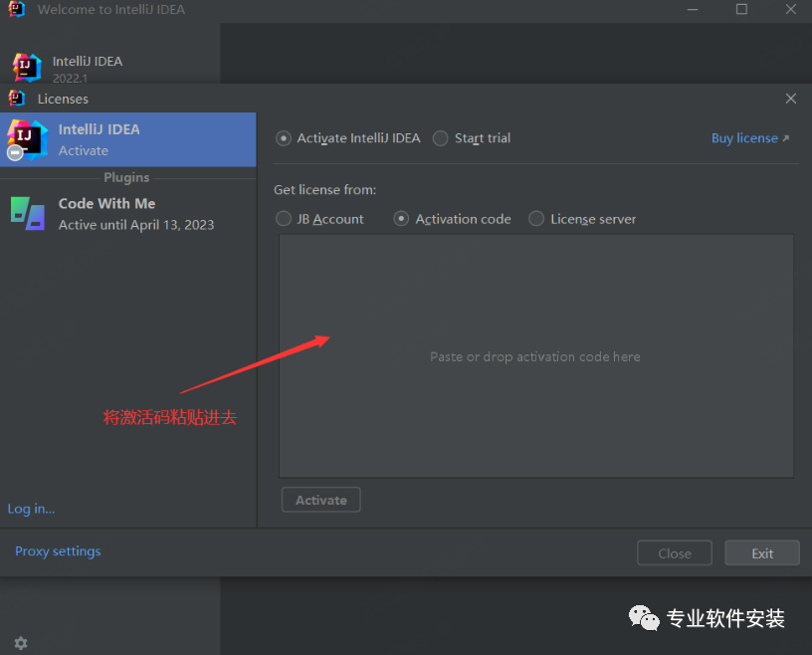
Task: Select the Code With Me plugin icon
Action: [28, 213]
